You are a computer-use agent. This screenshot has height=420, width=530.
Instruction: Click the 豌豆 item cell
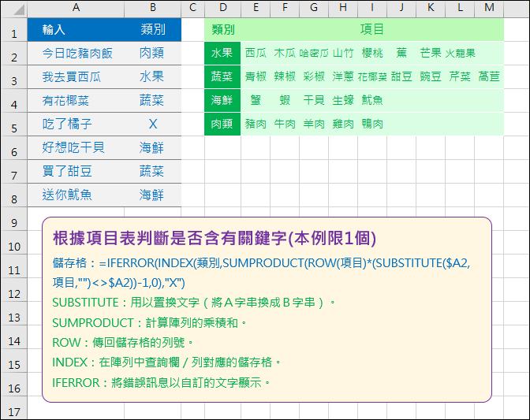pos(431,77)
